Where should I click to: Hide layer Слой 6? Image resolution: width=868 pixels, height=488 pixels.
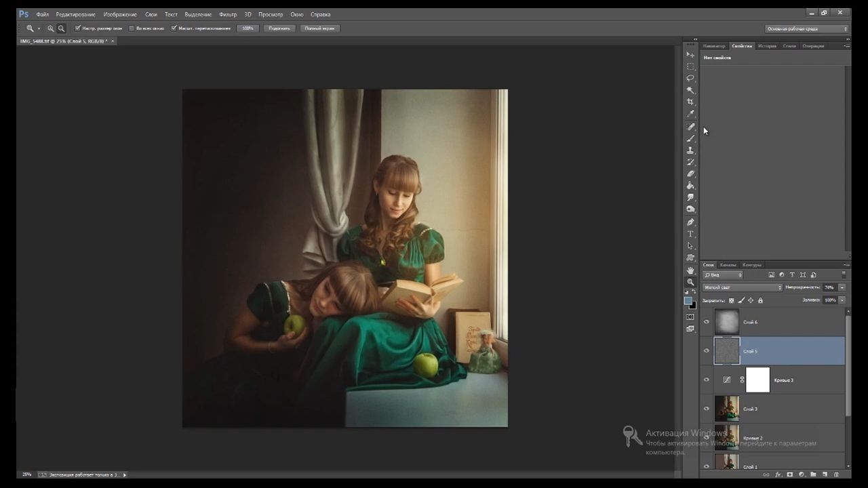point(707,322)
